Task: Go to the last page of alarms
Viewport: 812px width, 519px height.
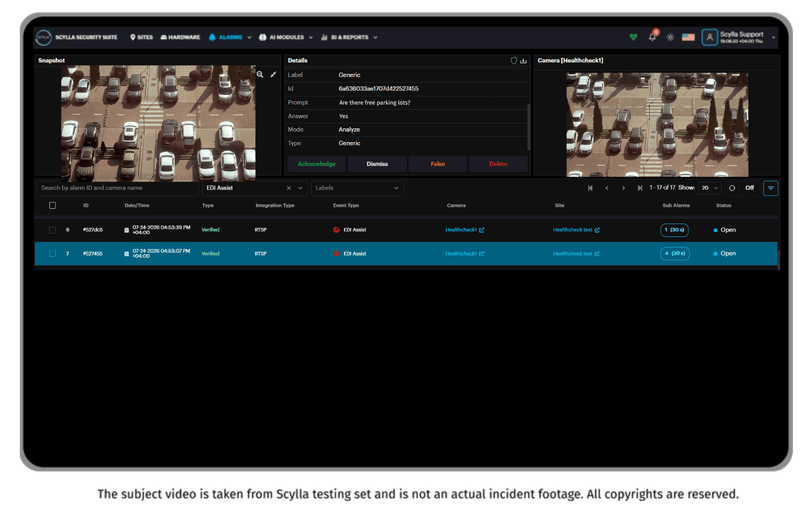Action: coord(640,188)
